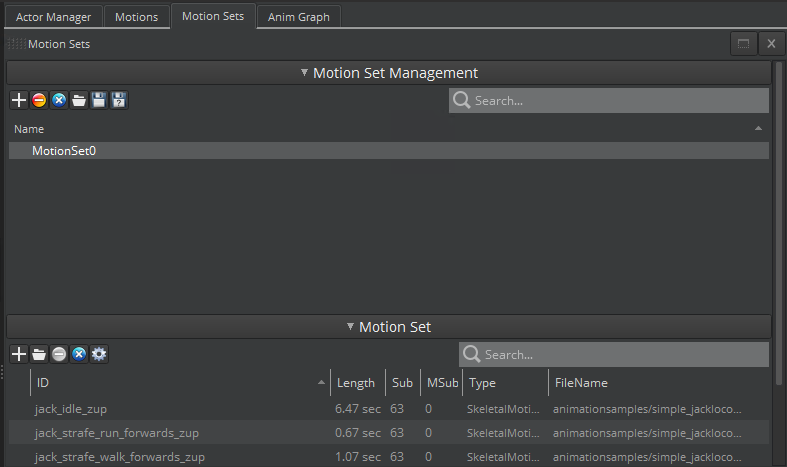Save the selected motion set
This screenshot has height=467, width=787.
pyautogui.click(x=98, y=100)
